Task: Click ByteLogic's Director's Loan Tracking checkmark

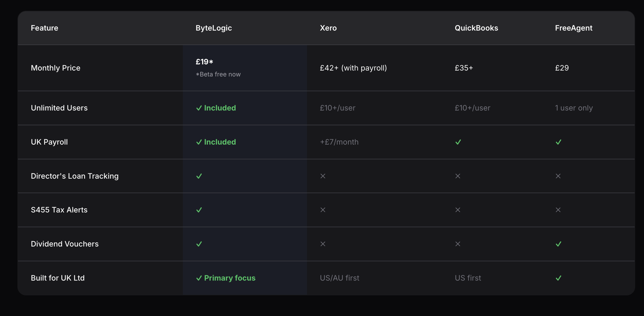Action: (x=199, y=176)
